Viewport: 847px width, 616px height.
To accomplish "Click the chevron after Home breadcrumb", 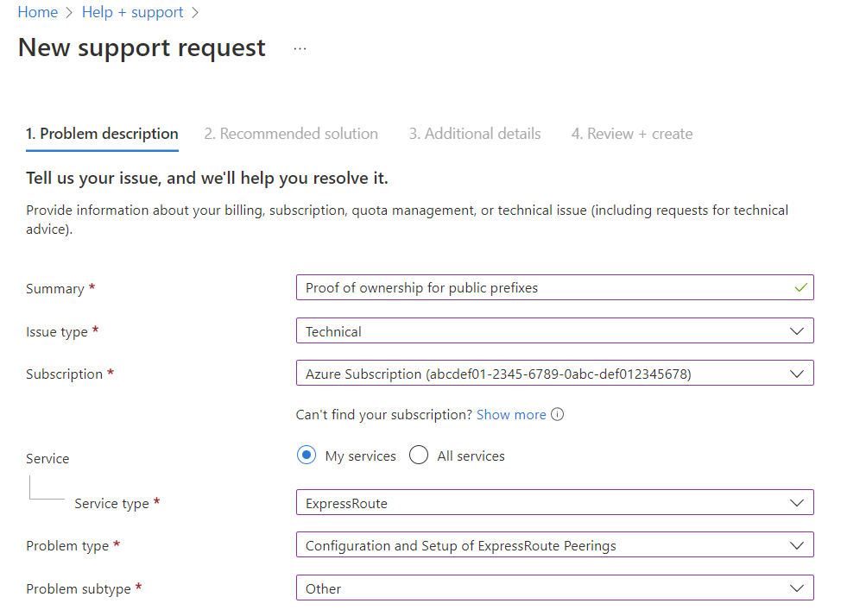I will click(70, 13).
